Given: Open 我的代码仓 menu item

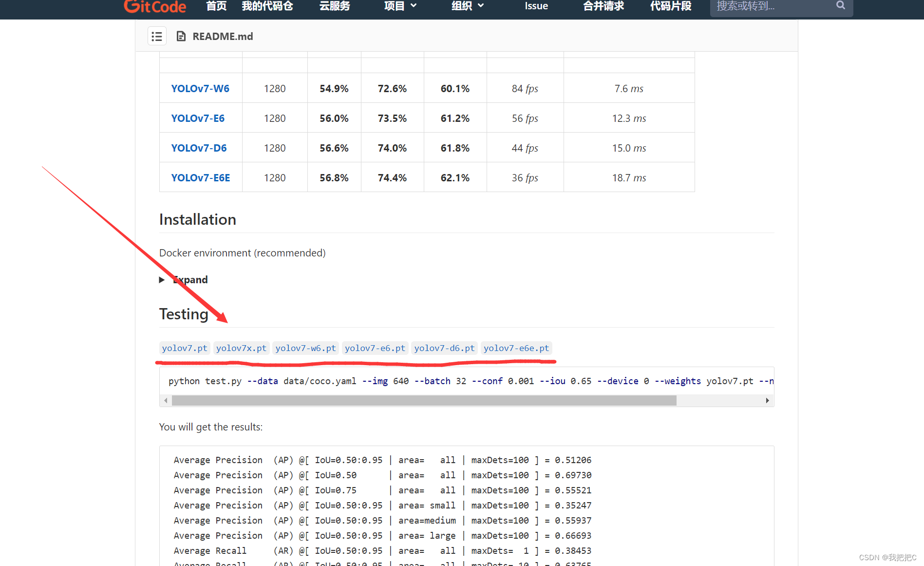Looking at the screenshot, I should point(267,6).
